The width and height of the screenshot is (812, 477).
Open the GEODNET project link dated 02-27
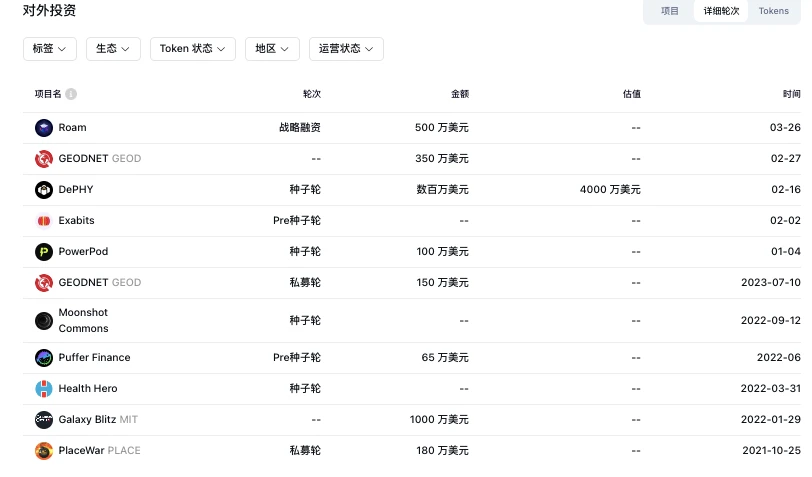point(84,159)
